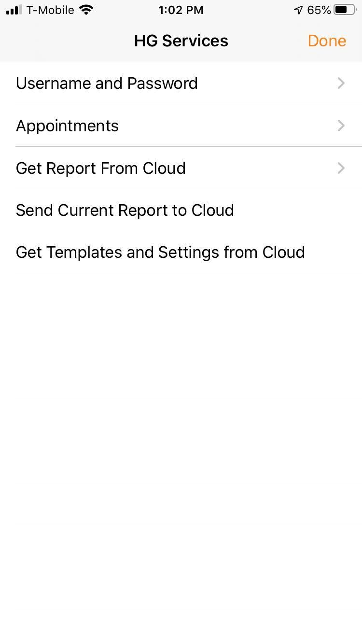This screenshot has height=644, width=362.
Task: Select Get Report From Cloud
Action: point(181,168)
